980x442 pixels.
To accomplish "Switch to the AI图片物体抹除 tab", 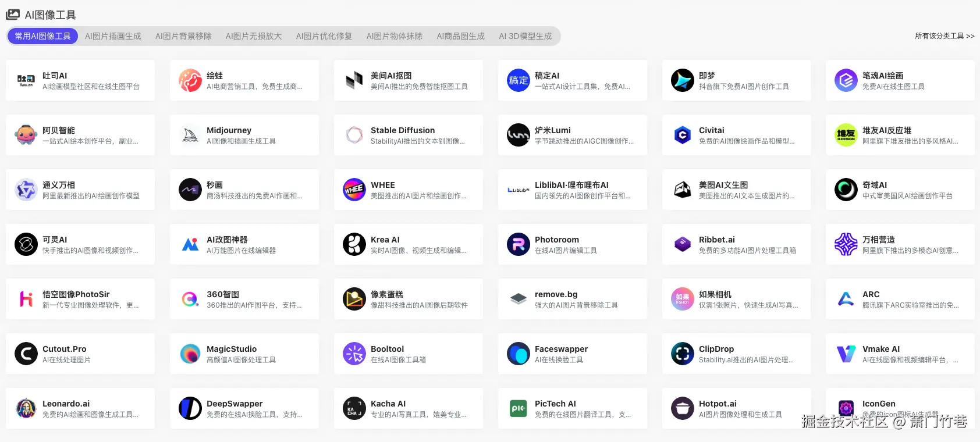I will [x=395, y=36].
